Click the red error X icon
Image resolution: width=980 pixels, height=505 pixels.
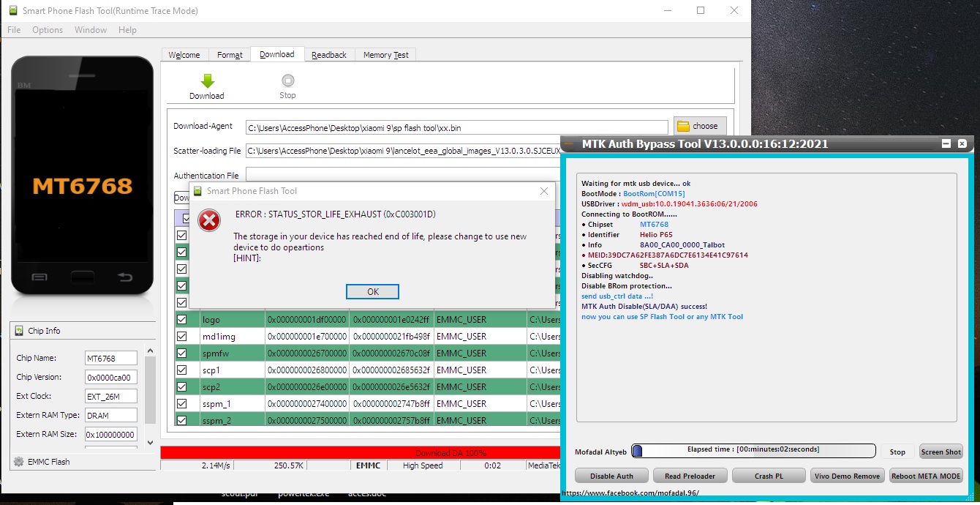click(210, 220)
